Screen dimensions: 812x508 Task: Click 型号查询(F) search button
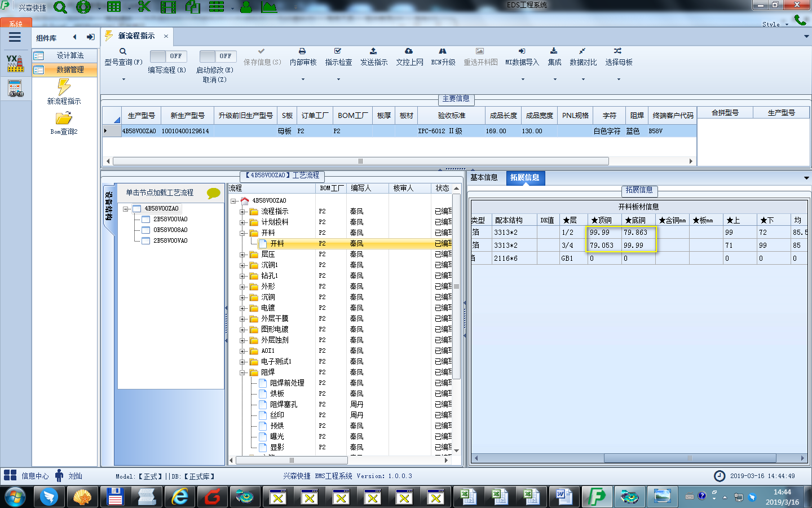pos(123,57)
